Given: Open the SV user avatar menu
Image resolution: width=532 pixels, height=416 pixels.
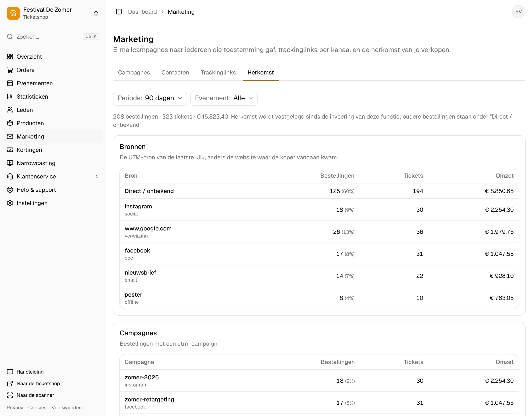Looking at the screenshot, I should pyautogui.click(x=518, y=12).
